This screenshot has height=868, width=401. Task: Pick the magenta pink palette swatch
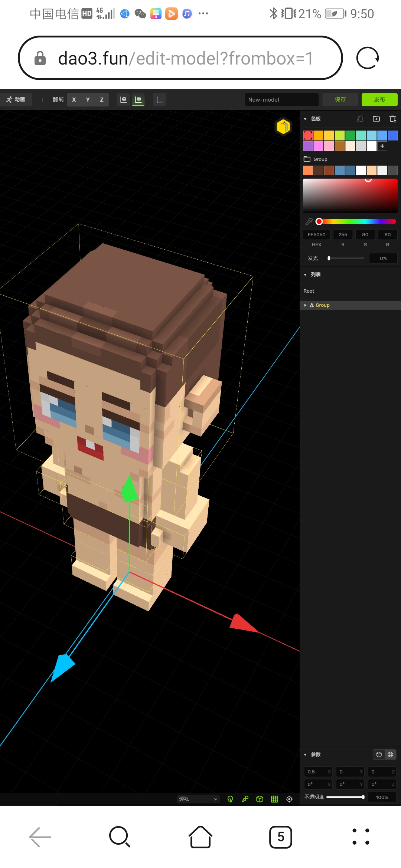point(318,146)
